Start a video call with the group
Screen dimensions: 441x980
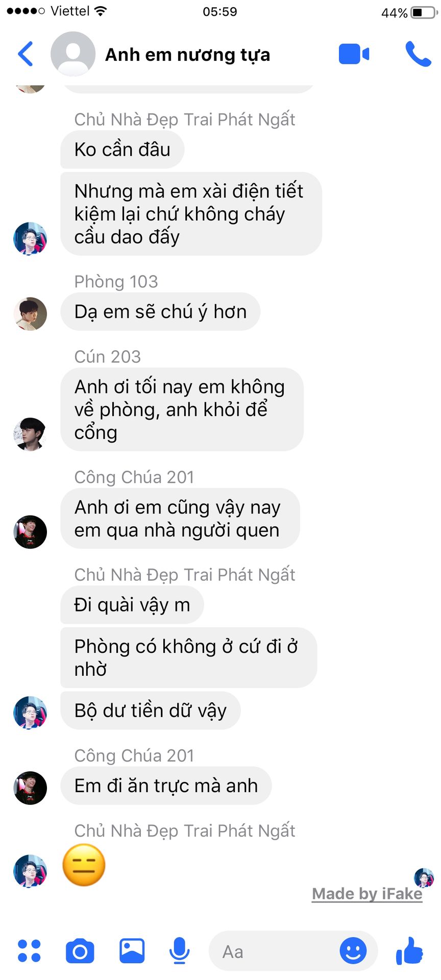pos(354,54)
